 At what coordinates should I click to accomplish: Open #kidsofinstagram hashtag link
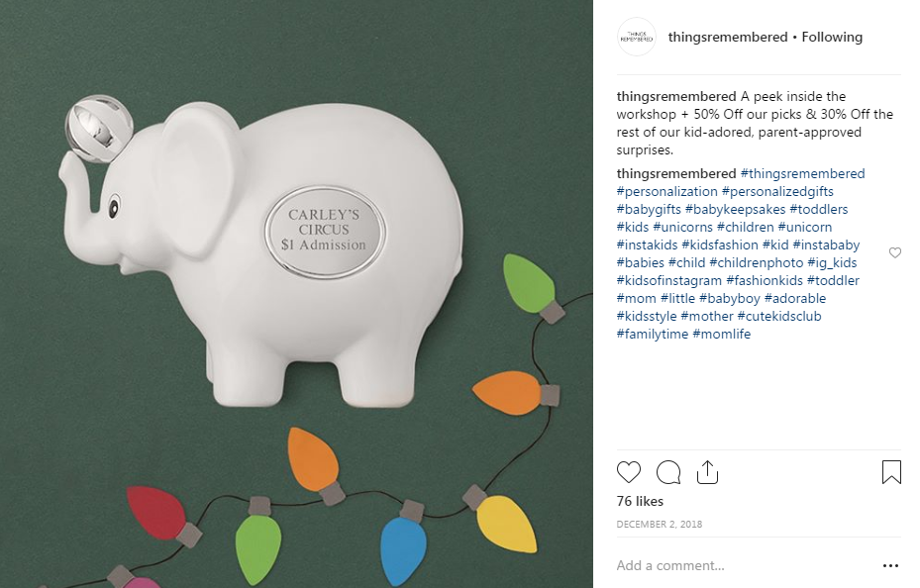pyautogui.click(x=668, y=281)
